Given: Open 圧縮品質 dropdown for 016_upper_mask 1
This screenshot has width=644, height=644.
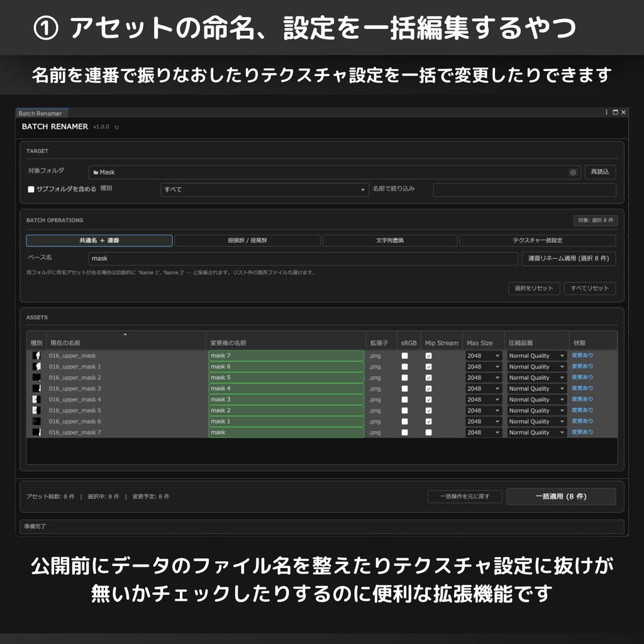Looking at the screenshot, I should [x=537, y=367].
